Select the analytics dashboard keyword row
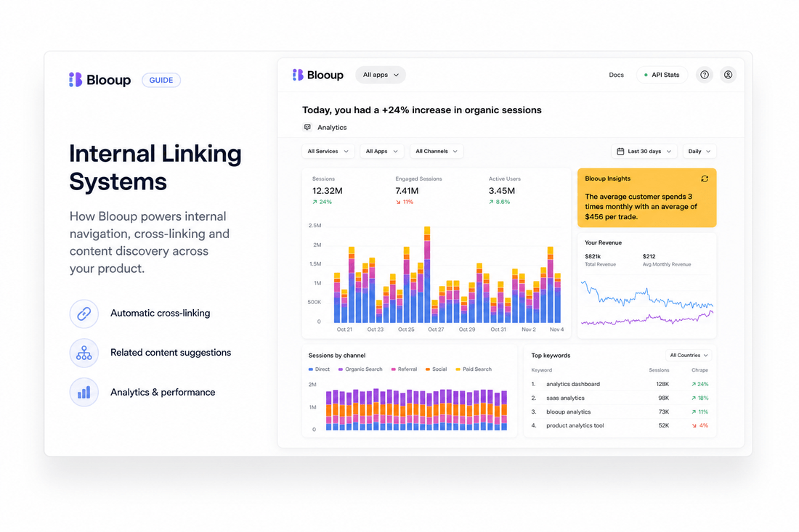This screenshot has width=799, height=532. click(x=620, y=385)
